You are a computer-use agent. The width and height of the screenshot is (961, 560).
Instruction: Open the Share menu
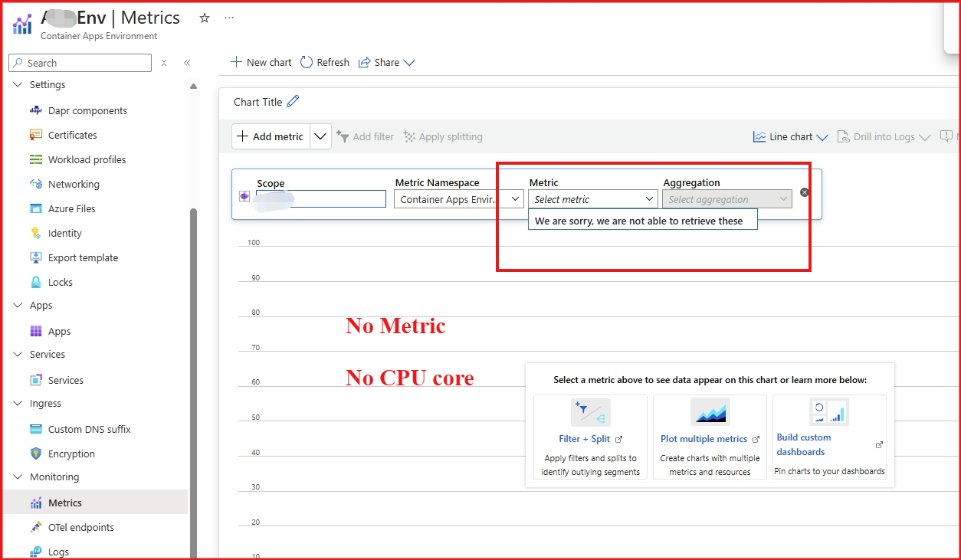(387, 63)
